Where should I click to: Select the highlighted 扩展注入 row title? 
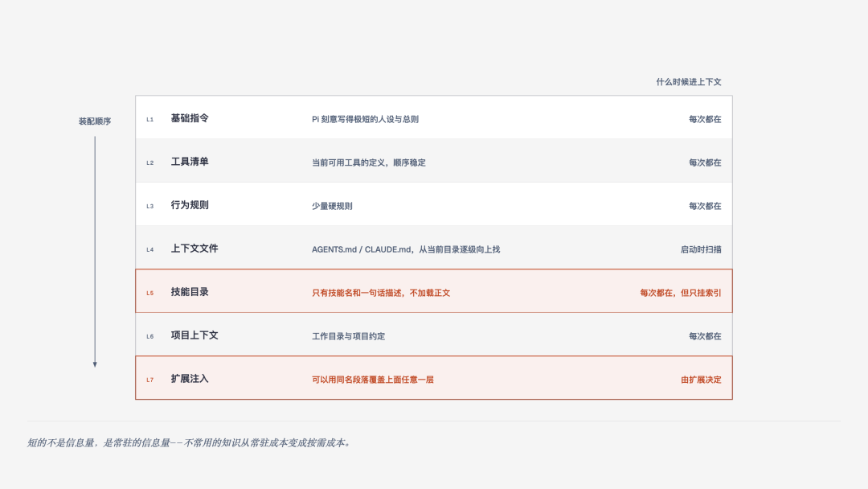coord(190,379)
